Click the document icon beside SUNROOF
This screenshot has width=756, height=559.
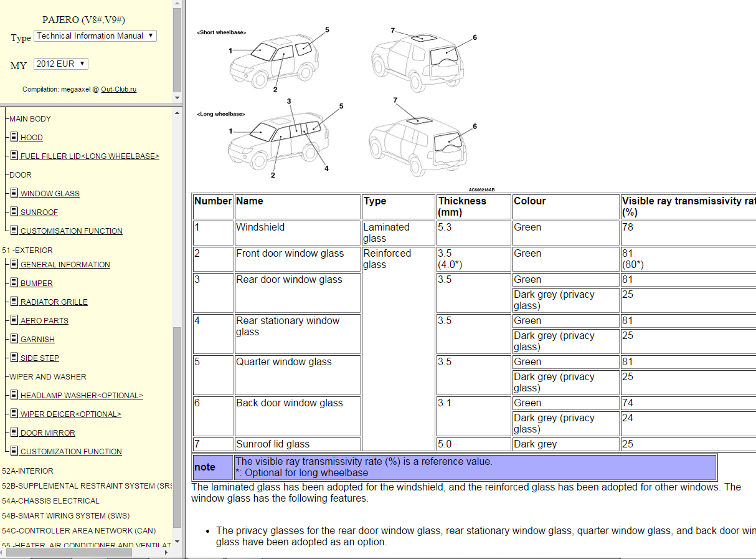pos(14,212)
